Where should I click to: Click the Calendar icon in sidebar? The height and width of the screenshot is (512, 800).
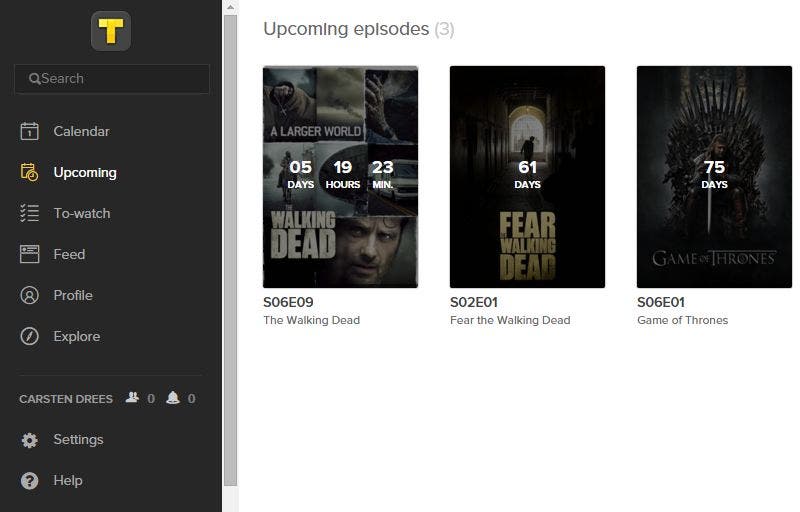pyautogui.click(x=29, y=131)
